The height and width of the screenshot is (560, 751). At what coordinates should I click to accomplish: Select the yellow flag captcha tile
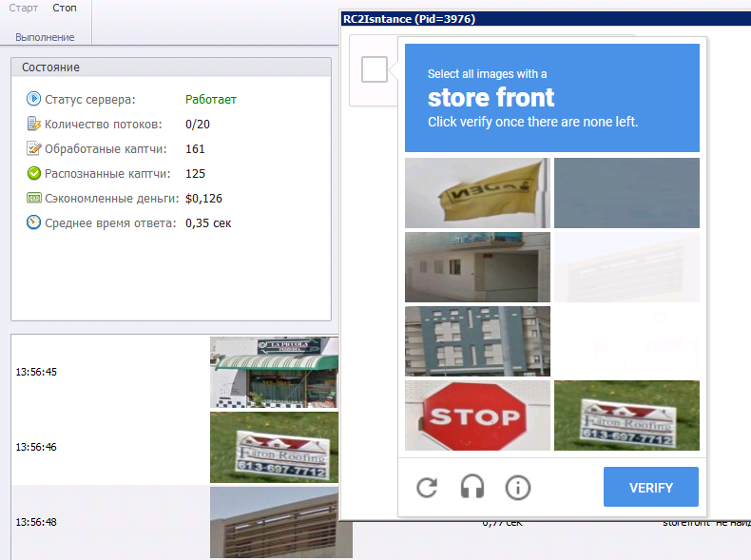(x=477, y=193)
